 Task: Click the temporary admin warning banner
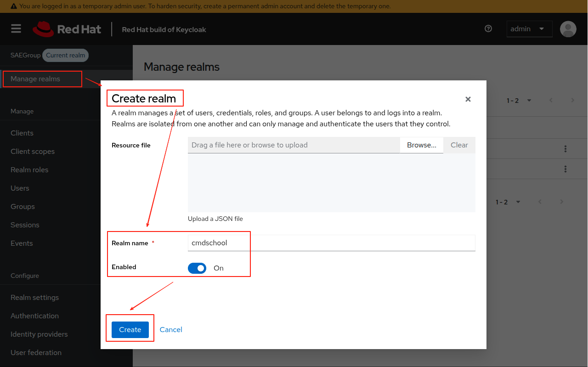[294, 6]
